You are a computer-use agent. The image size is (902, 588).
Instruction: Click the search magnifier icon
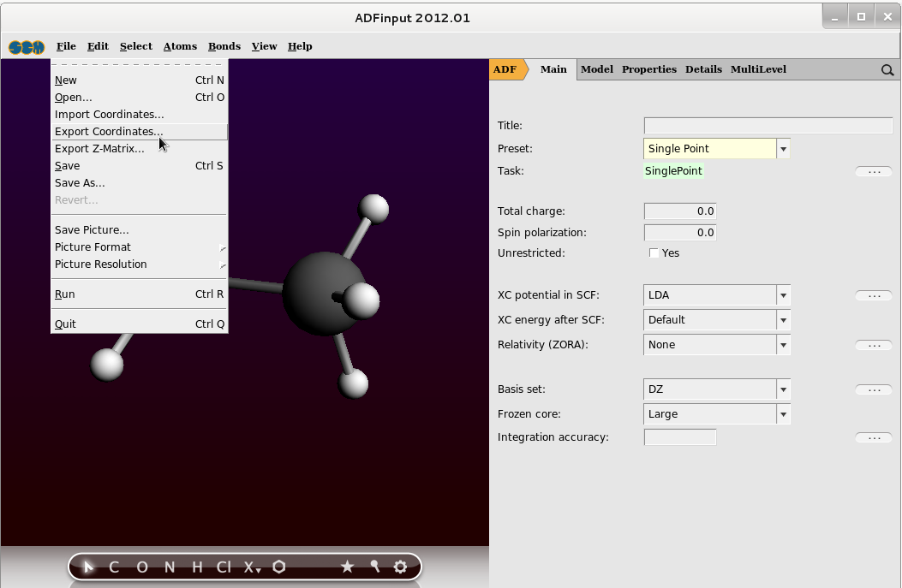click(x=887, y=70)
